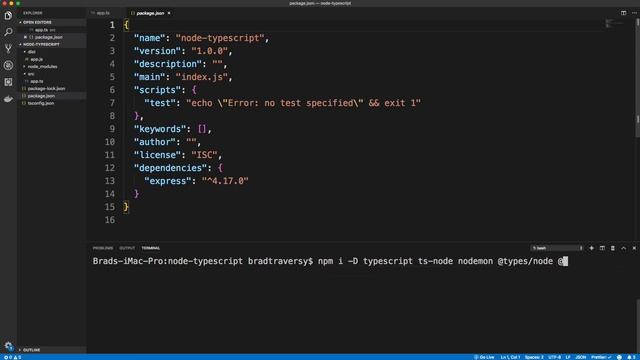
Task: Click the "index.js" main value
Action: [202, 77]
